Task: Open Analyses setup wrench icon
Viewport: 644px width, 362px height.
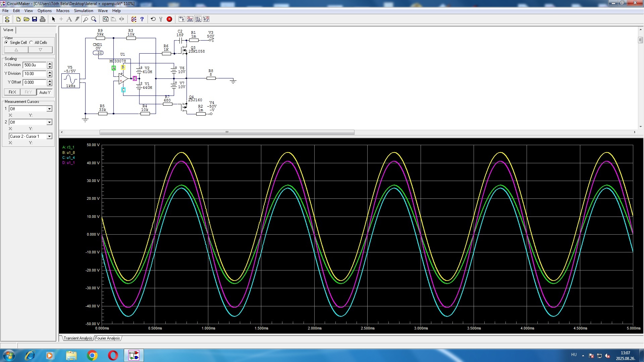Action: (x=161, y=19)
